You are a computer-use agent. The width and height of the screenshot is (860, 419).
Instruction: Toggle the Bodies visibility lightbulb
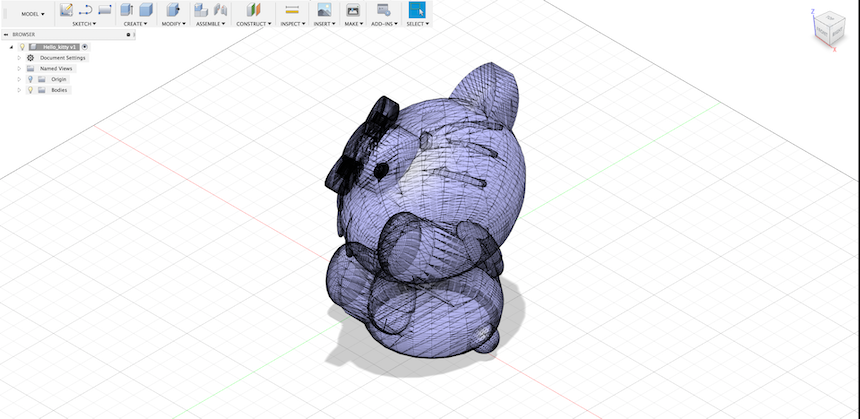[x=30, y=90]
